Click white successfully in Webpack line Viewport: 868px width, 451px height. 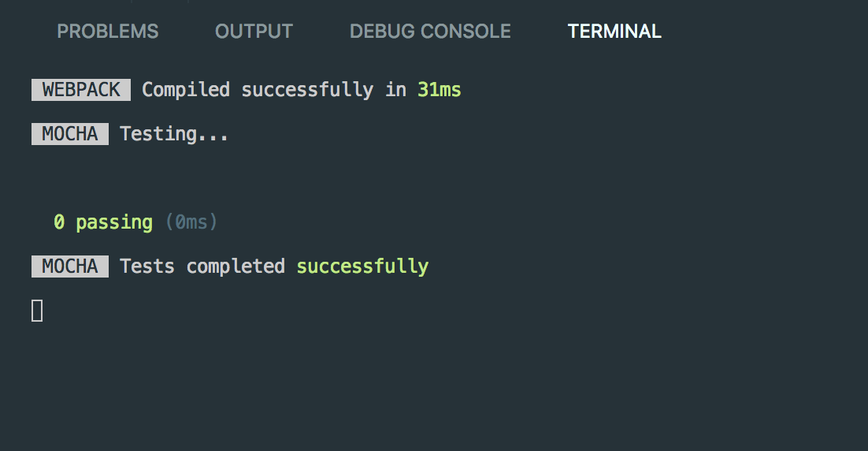coord(307,90)
